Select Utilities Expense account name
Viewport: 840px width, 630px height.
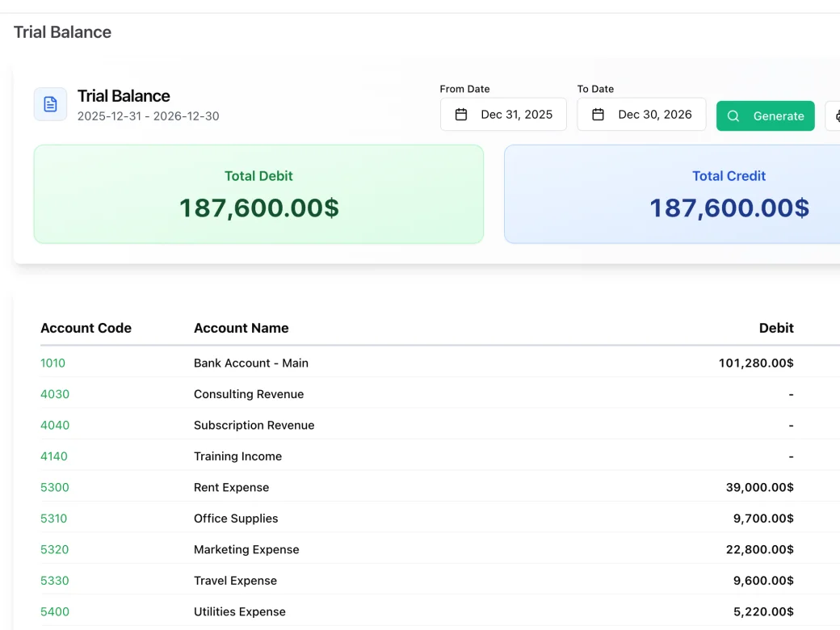click(239, 611)
